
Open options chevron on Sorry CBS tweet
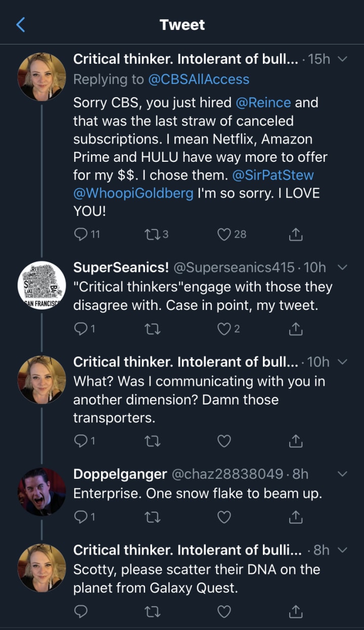pos(342,59)
